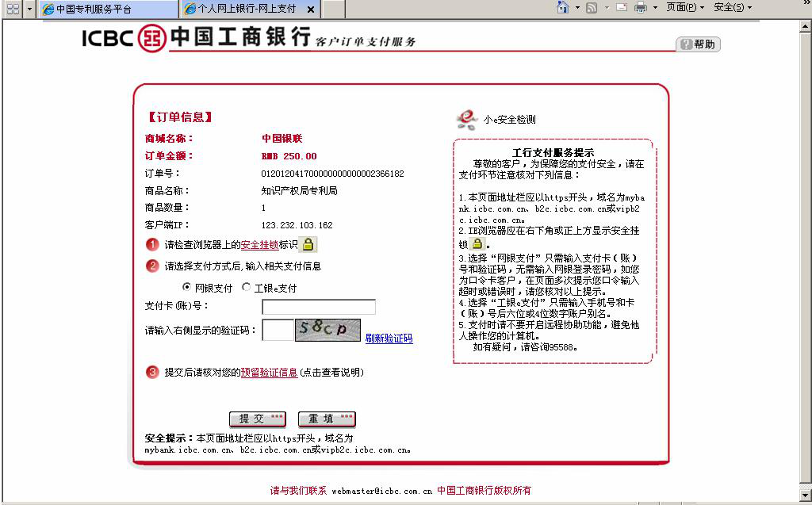
Task: Click the 小e安全检测 security check icon
Action: (x=465, y=120)
